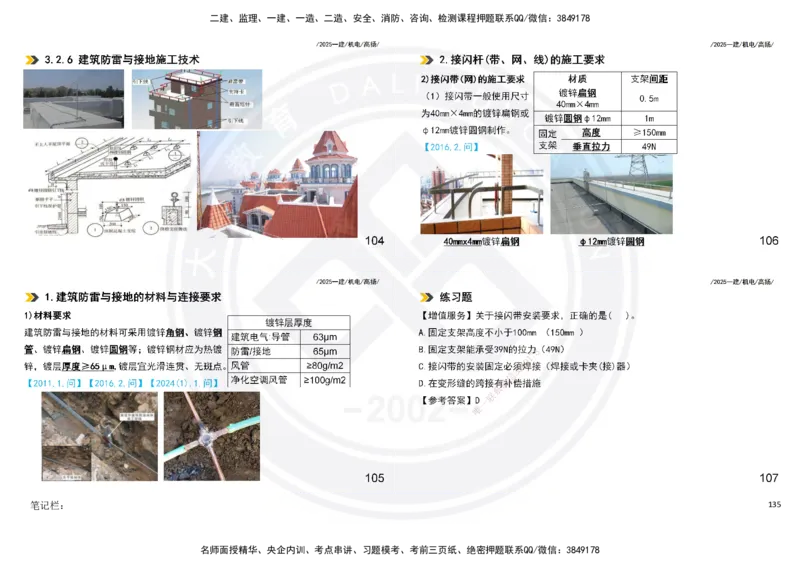Click table cell 镀锌扁钢 40mm×4mm
Screen dimensions: 800x566
(x=578, y=98)
